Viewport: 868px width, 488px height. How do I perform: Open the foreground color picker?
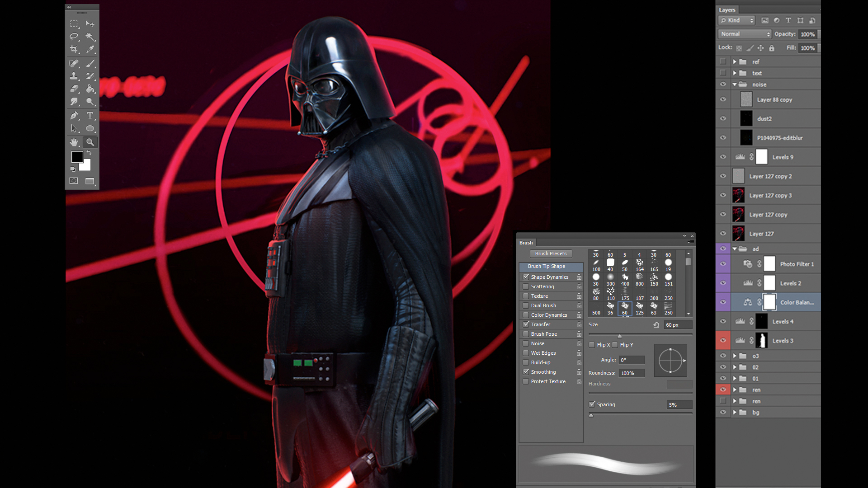click(77, 157)
